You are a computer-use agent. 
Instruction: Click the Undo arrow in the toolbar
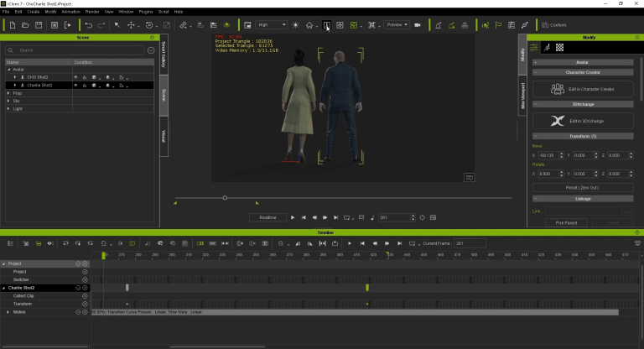tap(88, 25)
